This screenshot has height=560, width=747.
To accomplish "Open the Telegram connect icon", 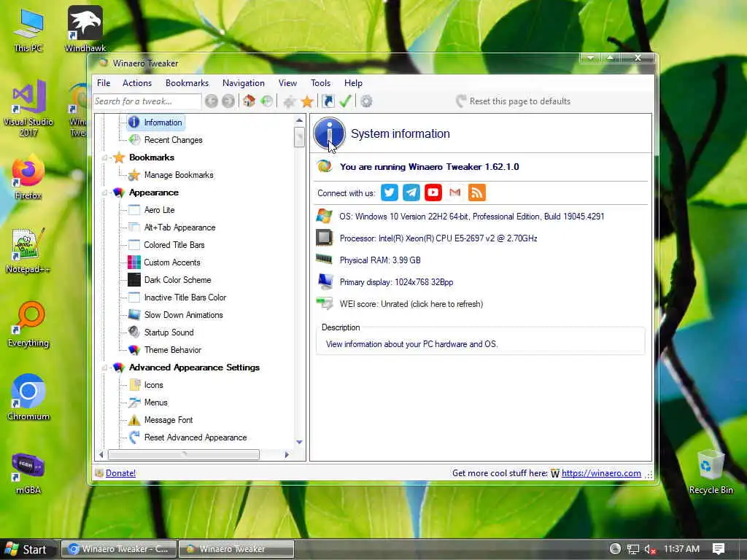I will [x=411, y=192].
